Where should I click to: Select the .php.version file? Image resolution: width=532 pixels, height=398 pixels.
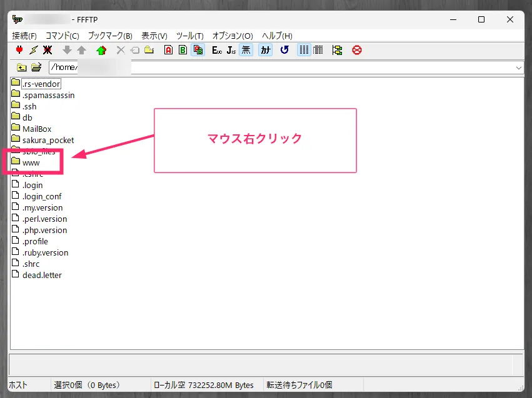[x=44, y=230]
